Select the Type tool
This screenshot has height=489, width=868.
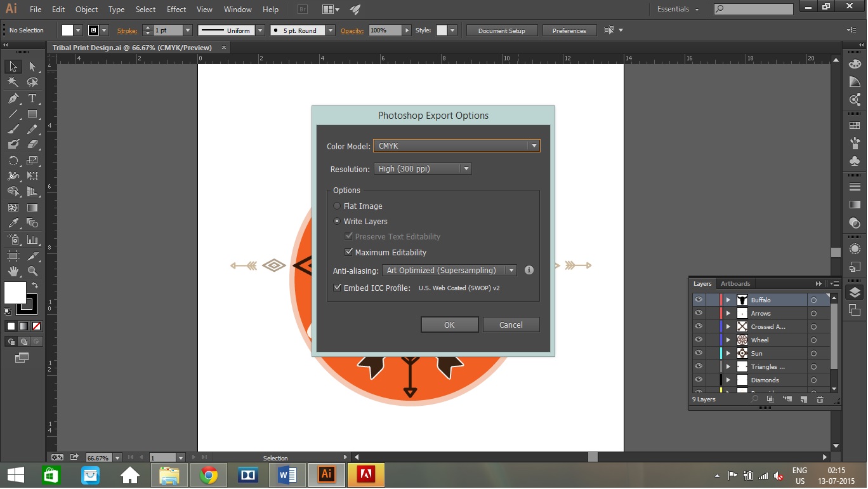click(x=32, y=98)
